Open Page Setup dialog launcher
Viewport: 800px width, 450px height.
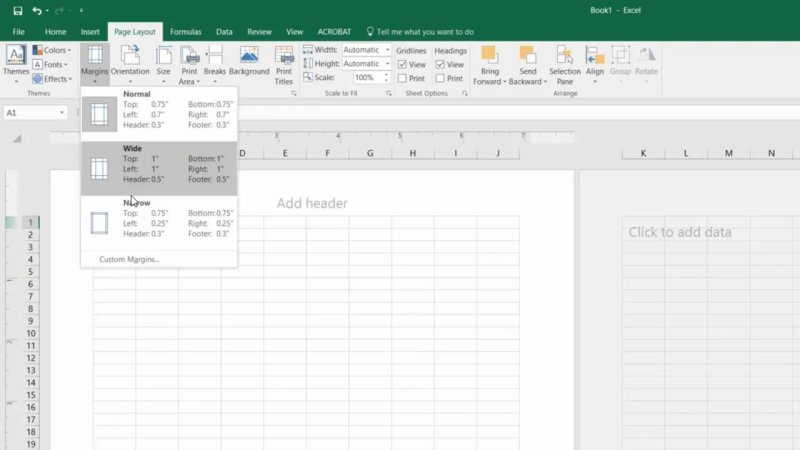[294, 93]
